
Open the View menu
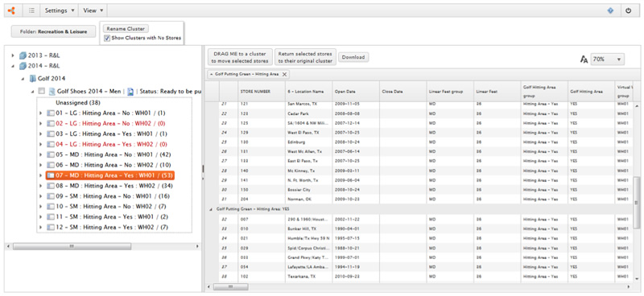point(93,10)
